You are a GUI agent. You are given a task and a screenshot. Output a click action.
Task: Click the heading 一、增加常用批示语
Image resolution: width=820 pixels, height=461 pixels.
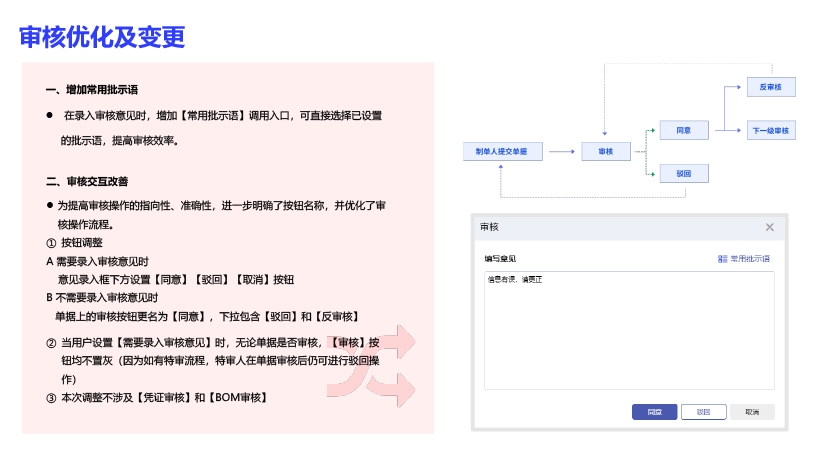point(91,90)
